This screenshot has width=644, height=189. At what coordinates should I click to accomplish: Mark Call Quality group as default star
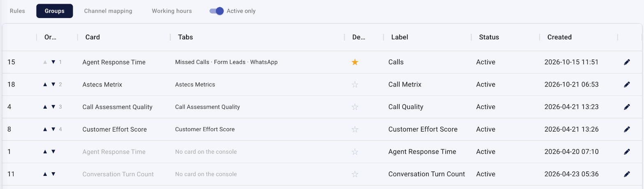(x=355, y=107)
